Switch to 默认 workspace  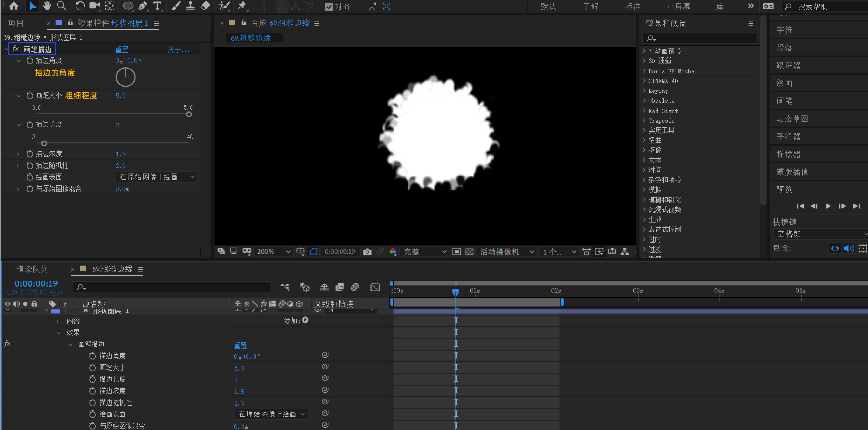click(x=548, y=6)
